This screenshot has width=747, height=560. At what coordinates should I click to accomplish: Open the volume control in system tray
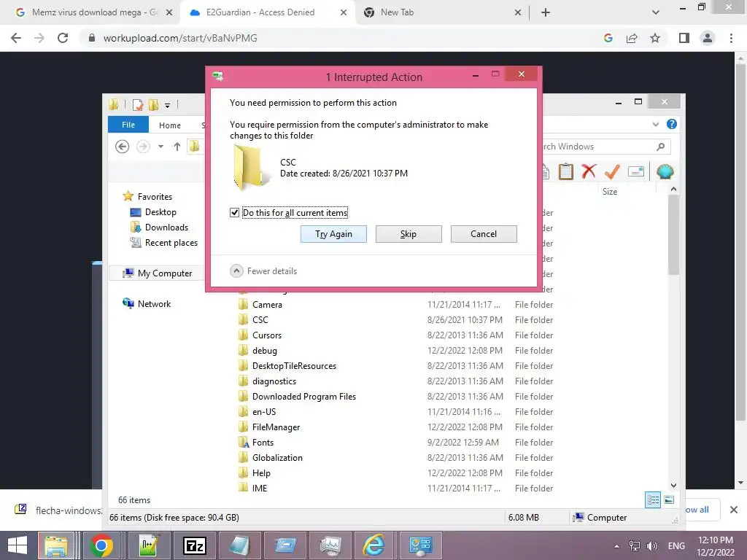coord(651,546)
